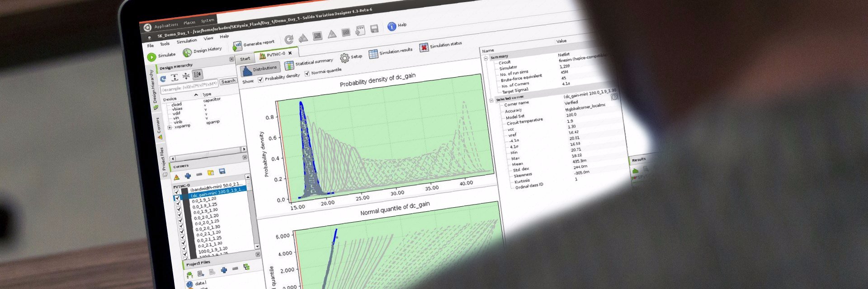Click the Help menu in menu bar
The image size is (868, 289).
pos(224,37)
